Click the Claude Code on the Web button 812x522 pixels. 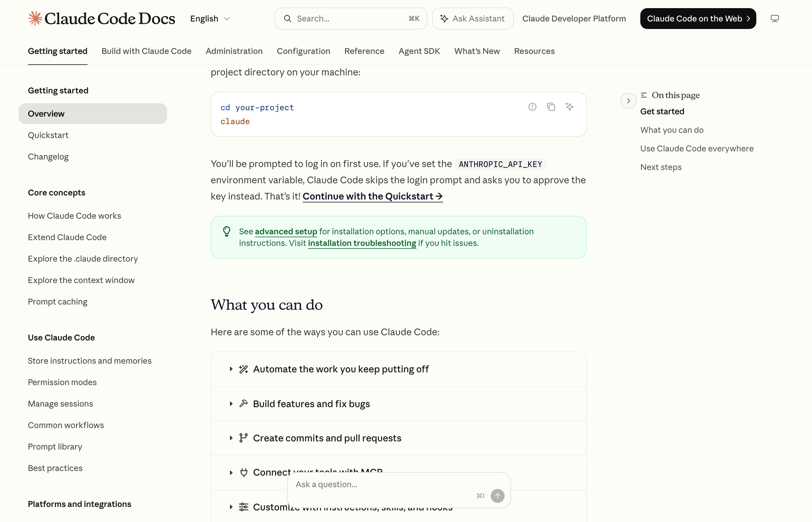(x=698, y=19)
